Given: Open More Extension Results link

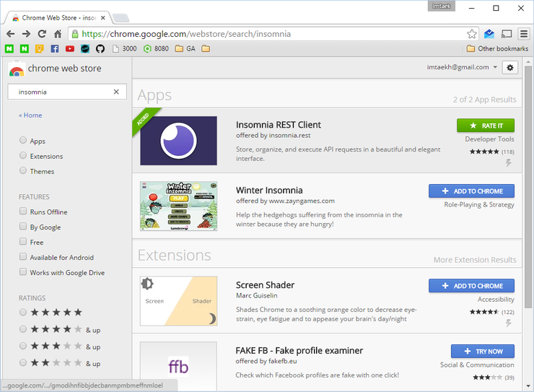Looking at the screenshot, I should point(475,260).
